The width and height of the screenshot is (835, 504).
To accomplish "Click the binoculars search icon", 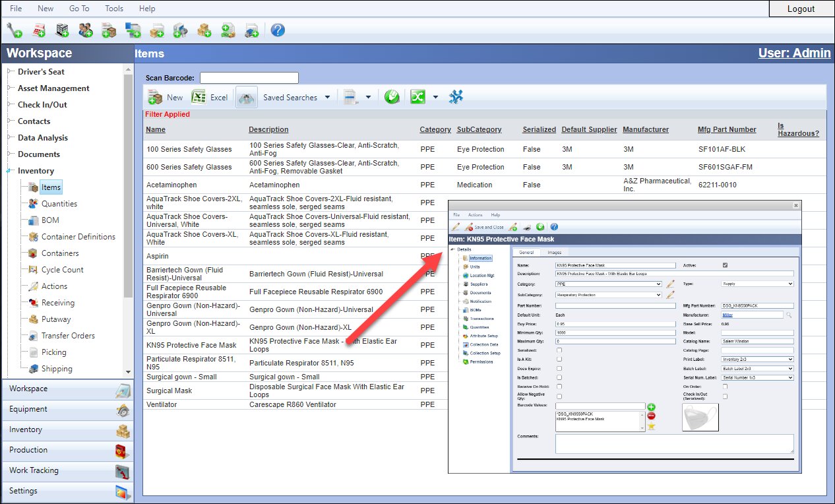I will [247, 98].
